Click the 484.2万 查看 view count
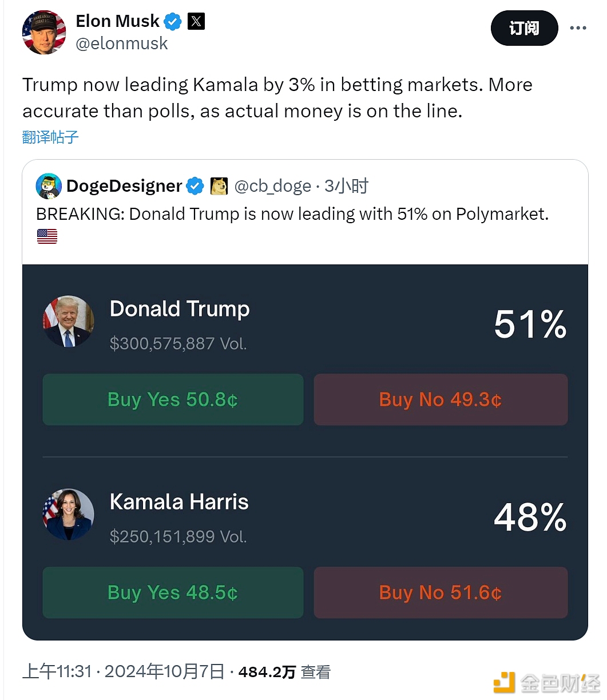The image size is (607, 700). pos(284,672)
